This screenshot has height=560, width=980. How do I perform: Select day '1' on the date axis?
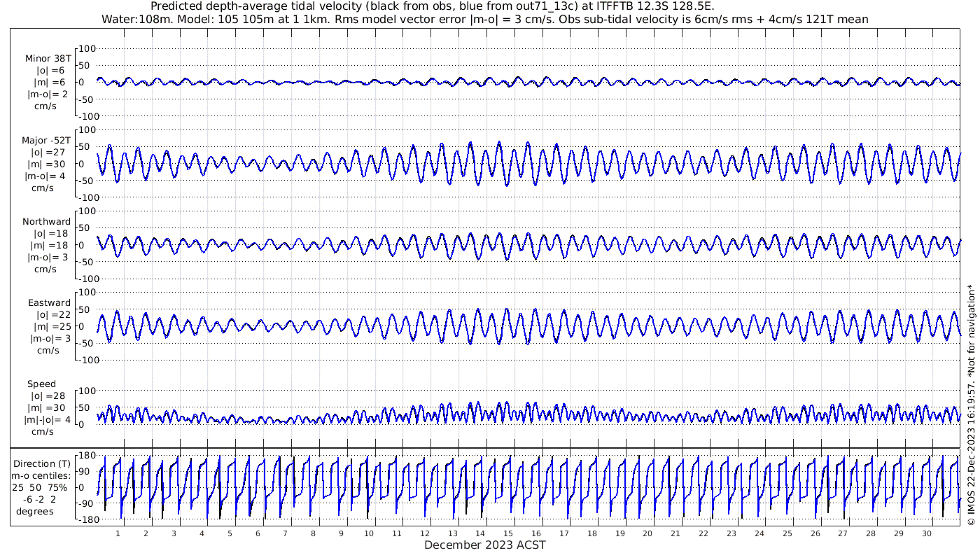tap(118, 533)
